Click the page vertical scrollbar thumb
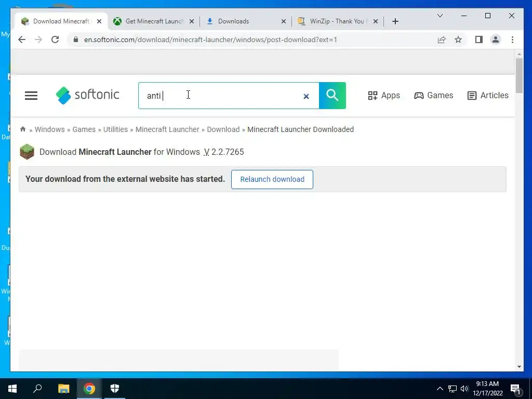 click(x=519, y=75)
